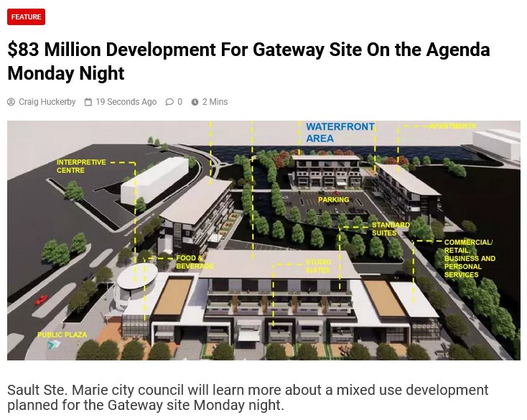Click the Sault Ste. Marie article paragraph
Screen dimensions: 527x420
pyautogui.click(x=248, y=398)
